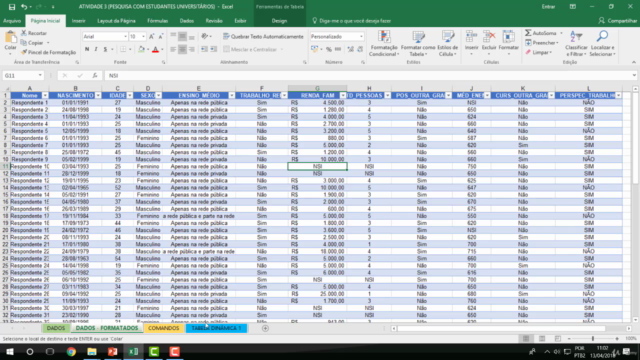The width and height of the screenshot is (640, 360).
Task: Apply percent style format
Action: coord(329,49)
